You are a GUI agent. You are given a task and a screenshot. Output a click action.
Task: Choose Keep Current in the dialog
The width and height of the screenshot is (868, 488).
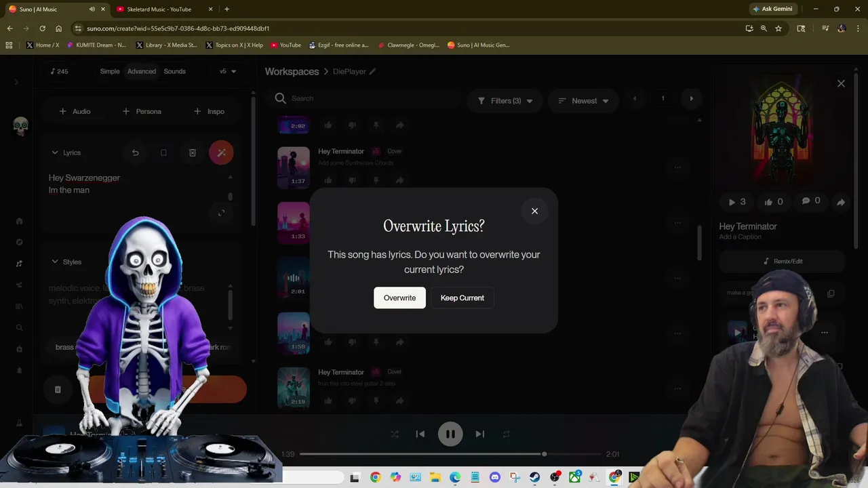tap(462, 298)
